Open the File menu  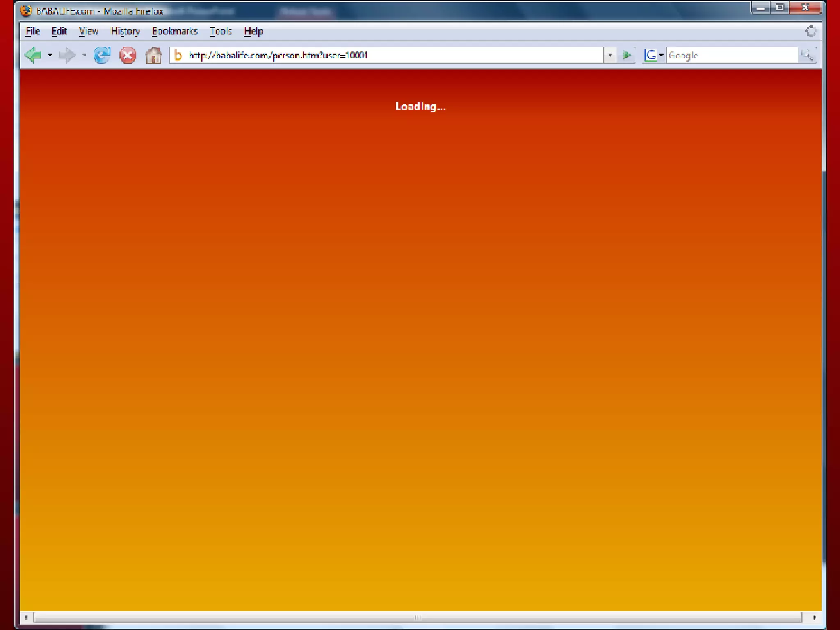pos(33,31)
